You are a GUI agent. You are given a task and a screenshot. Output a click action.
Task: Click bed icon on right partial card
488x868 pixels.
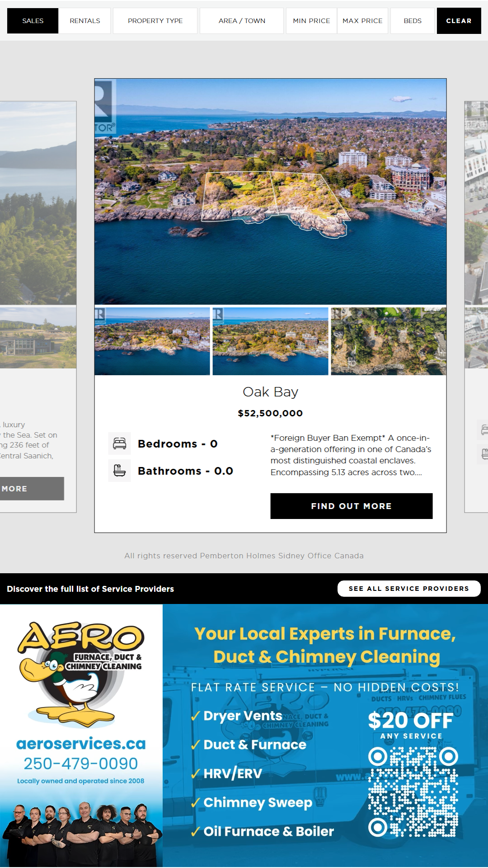coord(484,429)
